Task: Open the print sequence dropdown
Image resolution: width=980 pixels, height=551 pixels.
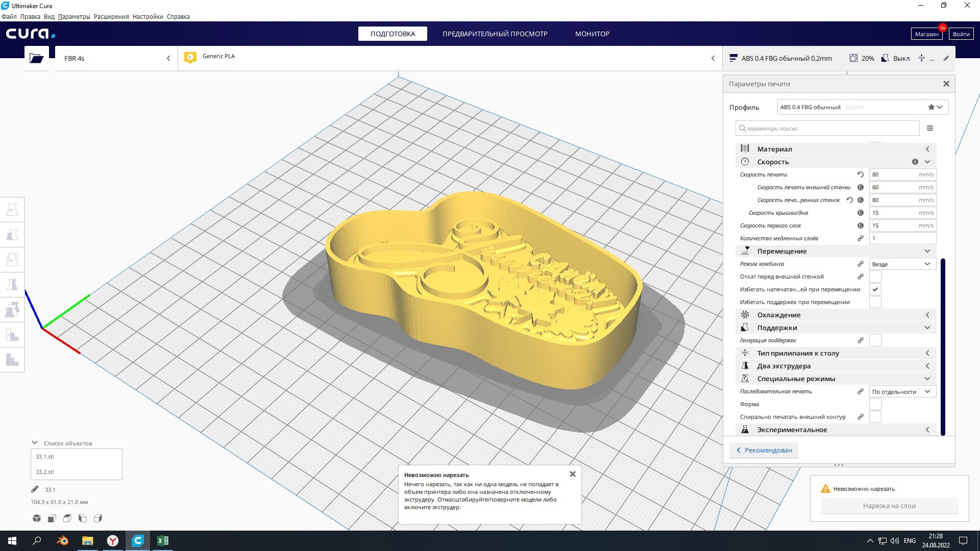Action: point(902,392)
